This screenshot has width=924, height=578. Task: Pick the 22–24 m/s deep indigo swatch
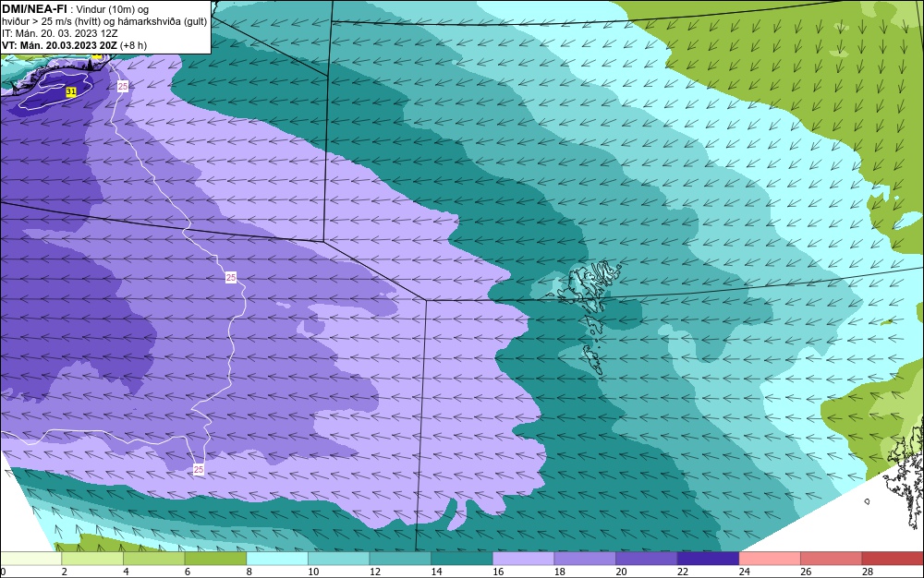click(x=708, y=559)
